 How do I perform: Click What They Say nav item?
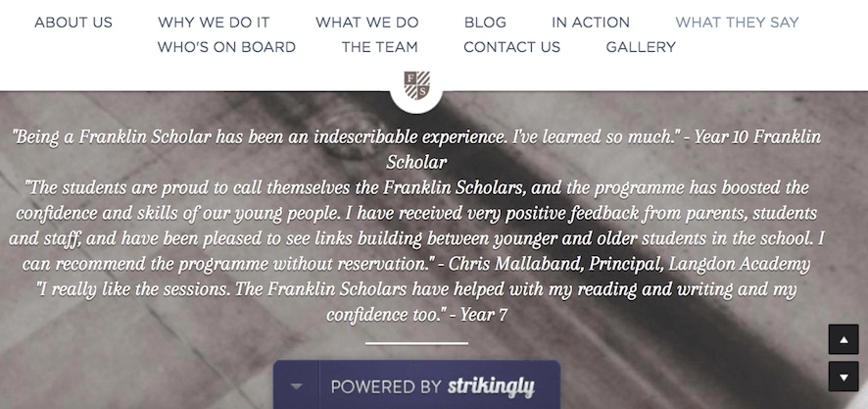click(x=737, y=22)
